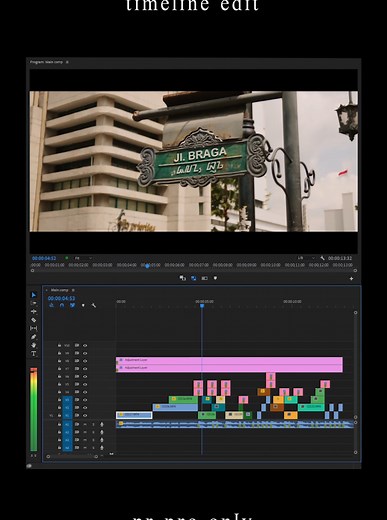387x520 pixels.
Task: Click the Button Editor plus icon
Action: [x=351, y=278]
